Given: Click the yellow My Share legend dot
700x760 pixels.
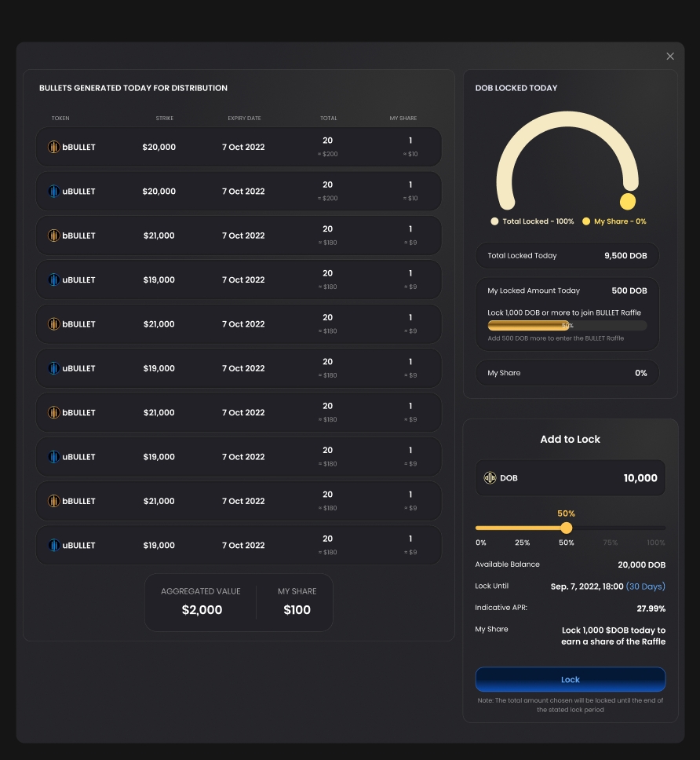Looking at the screenshot, I should (586, 221).
